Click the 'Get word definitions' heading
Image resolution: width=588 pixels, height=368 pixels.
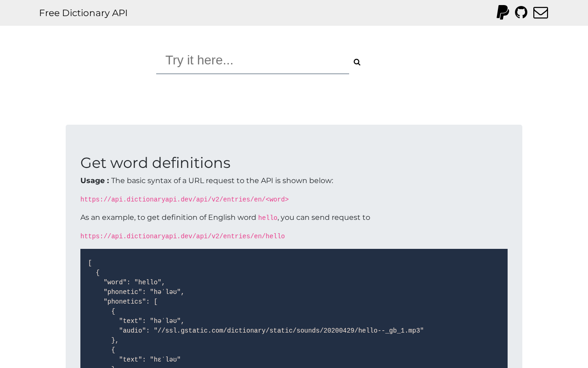point(155,163)
